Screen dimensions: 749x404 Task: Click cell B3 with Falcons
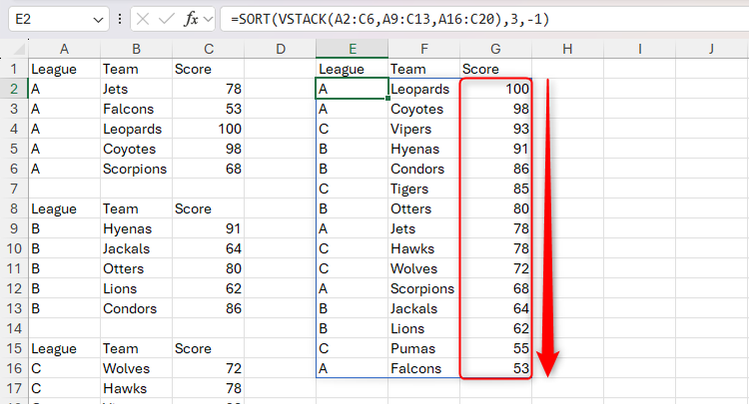pos(136,109)
